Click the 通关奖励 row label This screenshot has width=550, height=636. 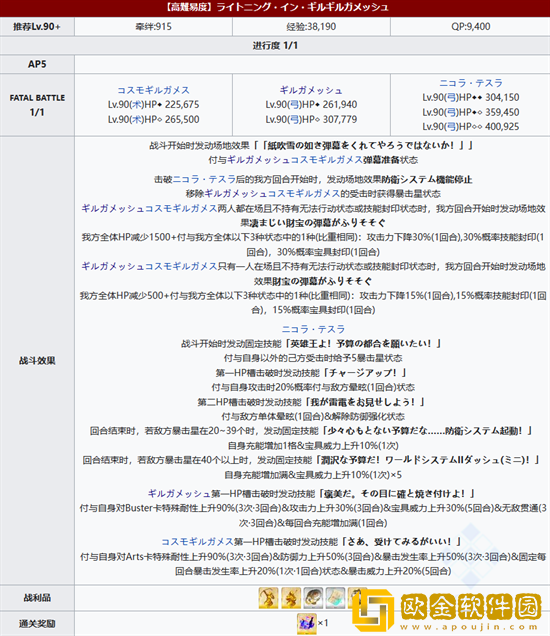(37, 623)
